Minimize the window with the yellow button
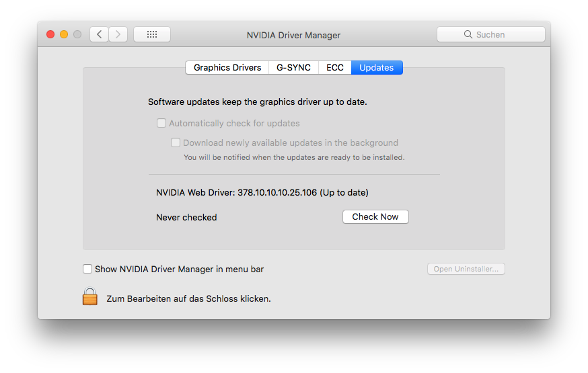Viewport: 588px width, 373px height. 64,34
